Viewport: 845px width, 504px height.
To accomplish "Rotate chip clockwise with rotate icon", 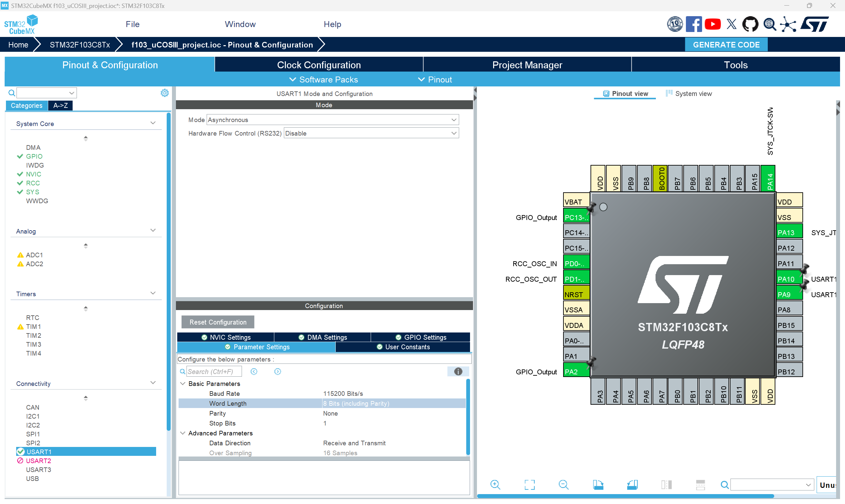I will 598,485.
